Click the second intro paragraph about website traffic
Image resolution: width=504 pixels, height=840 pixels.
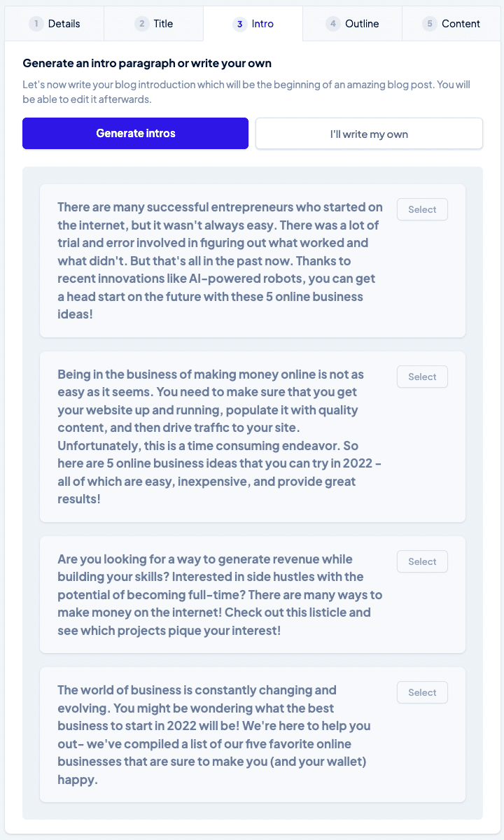(220, 437)
